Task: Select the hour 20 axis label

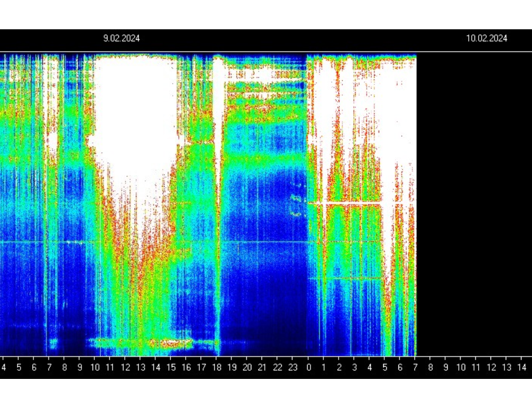Action: (247, 367)
